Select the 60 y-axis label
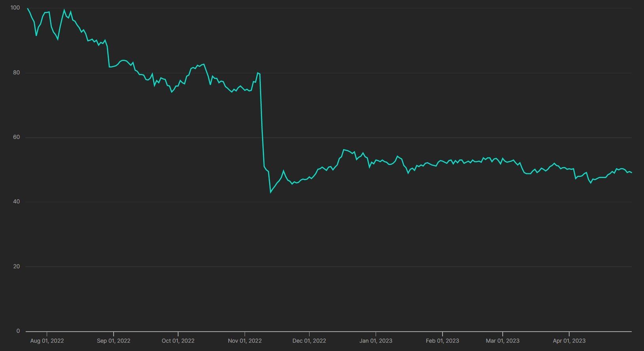This screenshot has height=351, width=644. coord(16,137)
